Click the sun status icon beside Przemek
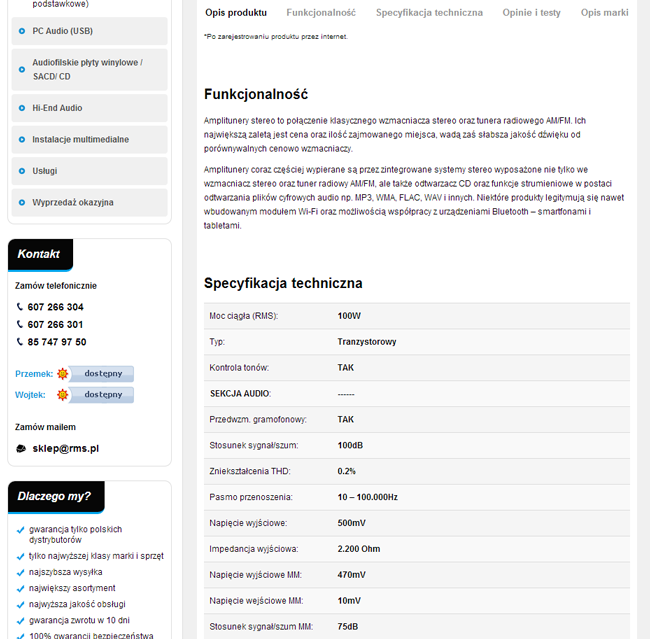This screenshot has width=650, height=639. pos(63,374)
